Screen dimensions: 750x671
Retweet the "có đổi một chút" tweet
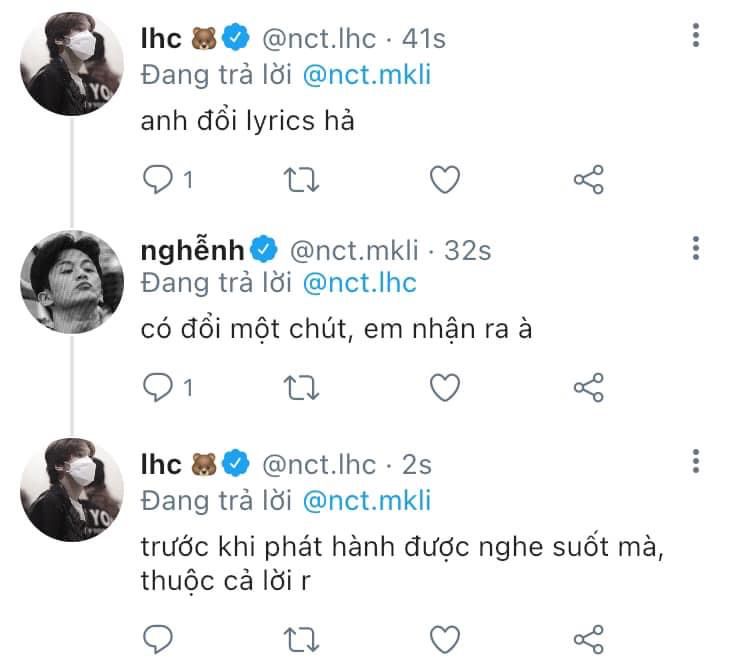pos(300,387)
